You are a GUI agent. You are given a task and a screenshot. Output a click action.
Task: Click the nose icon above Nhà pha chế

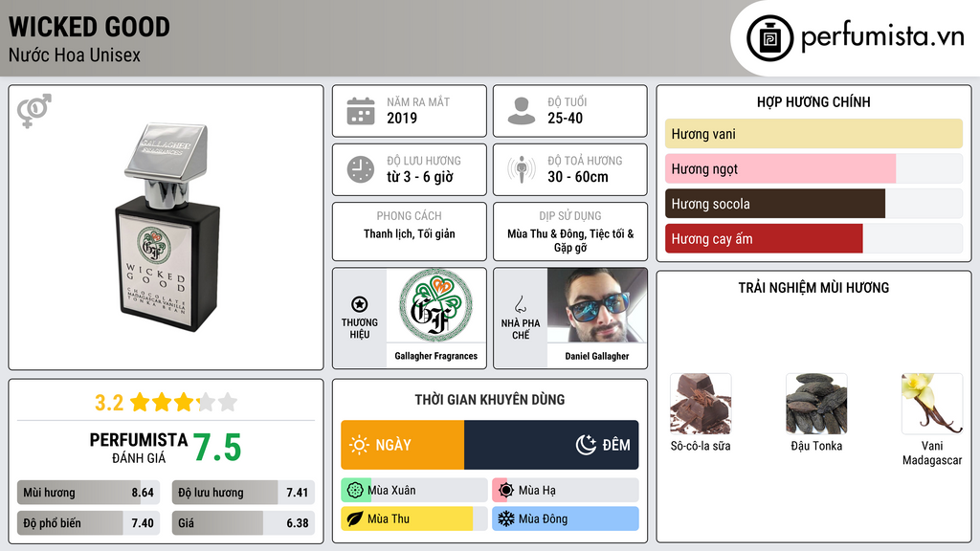point(520,304)
